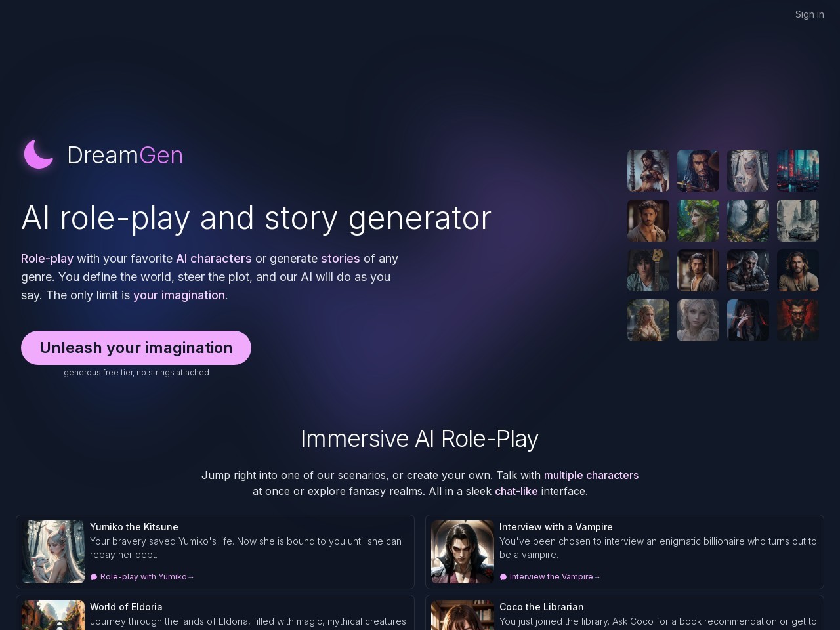Viewport: 840px width, 630px height.
Task: Click the DreamGen brand name text
Action: 125,156
